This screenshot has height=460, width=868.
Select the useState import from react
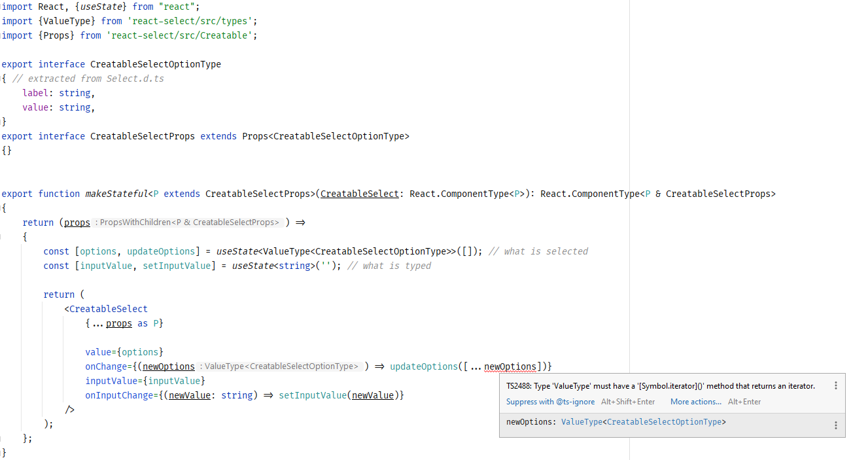[101, 6]
